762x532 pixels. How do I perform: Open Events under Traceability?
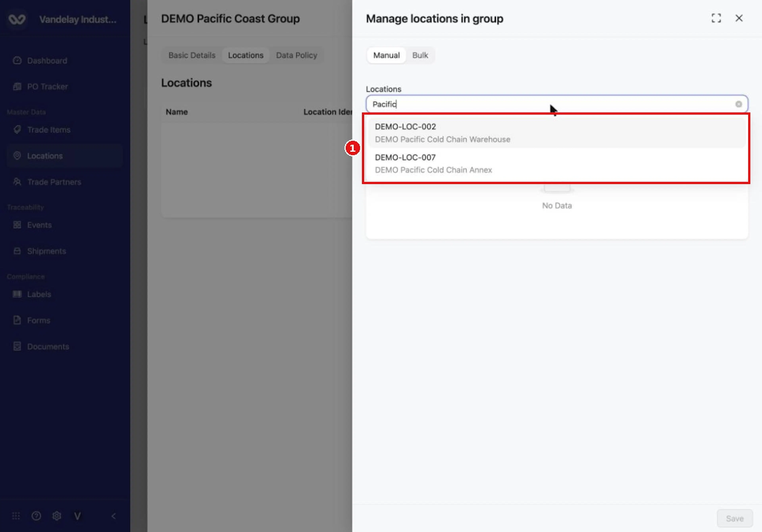tap(65, 225)
